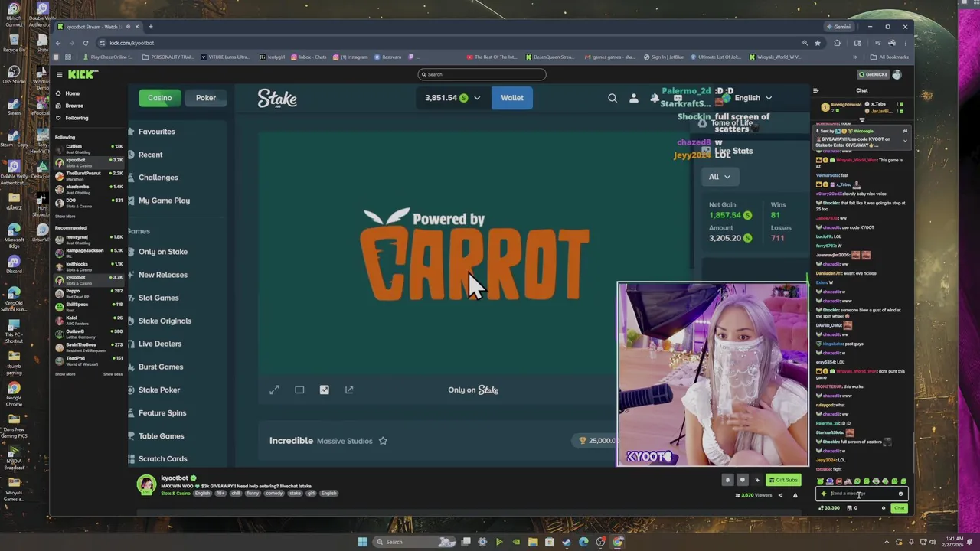Image resolution: width=980 pixels, height=551 pixels.
Task: Click the Gift Subs button
Action: [x=783, y=480]
